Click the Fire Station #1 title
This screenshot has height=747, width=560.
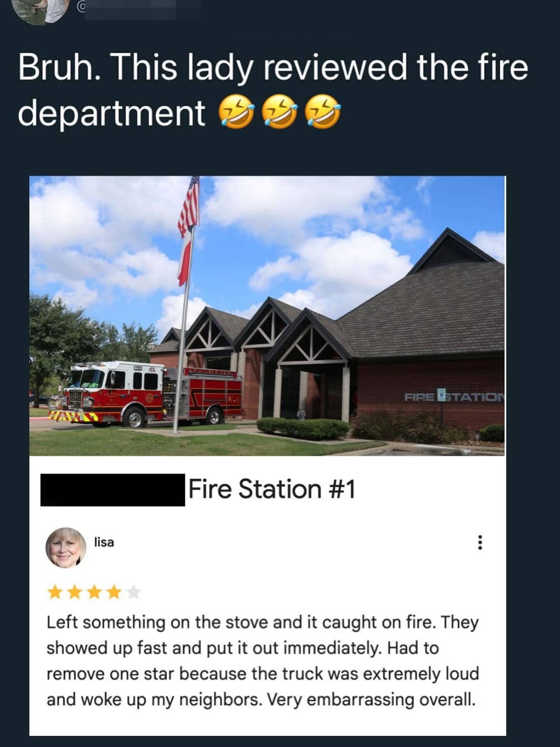coord(272,489)
